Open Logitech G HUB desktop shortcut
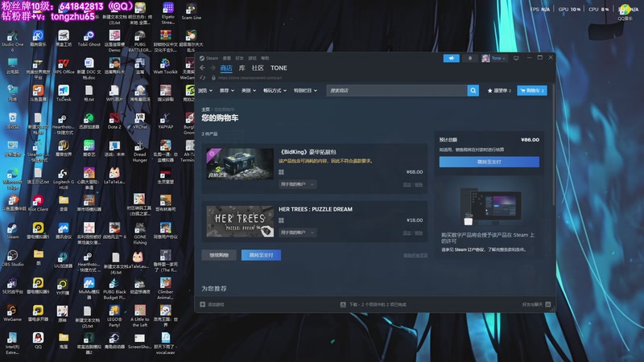 64,179
